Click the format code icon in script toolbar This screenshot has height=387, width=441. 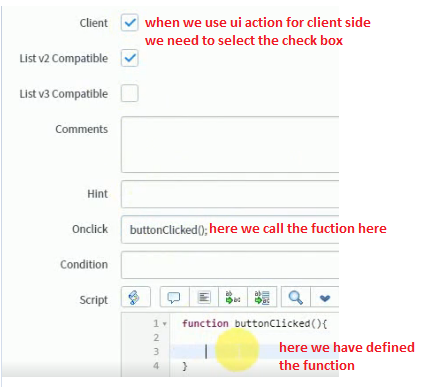(204, 297)
